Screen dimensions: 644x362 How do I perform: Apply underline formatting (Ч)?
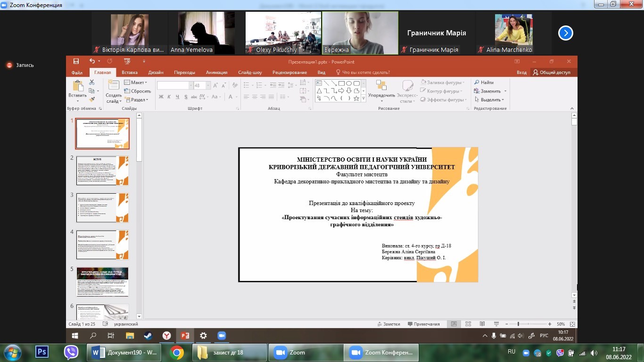coord(178,97)
